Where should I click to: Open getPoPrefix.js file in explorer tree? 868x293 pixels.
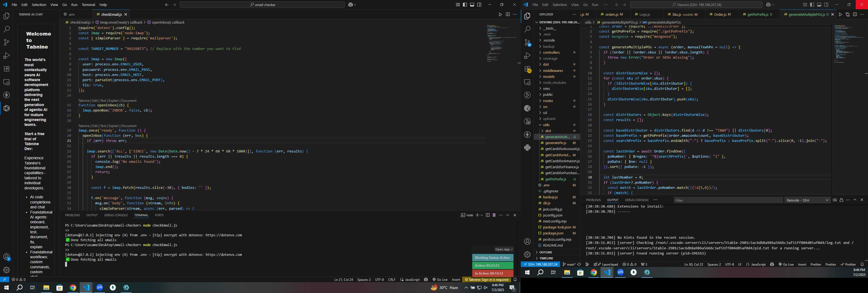(x=557, y=179)
